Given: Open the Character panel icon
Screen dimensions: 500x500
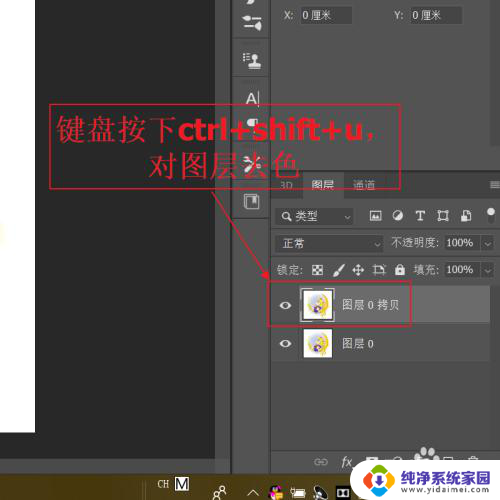Looking at the screenshot, I should [252, 98].
